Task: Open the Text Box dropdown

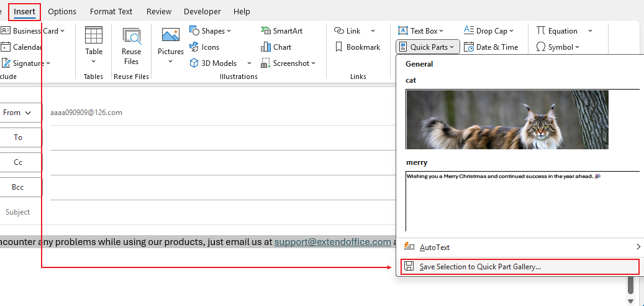Action: (421, 31)
